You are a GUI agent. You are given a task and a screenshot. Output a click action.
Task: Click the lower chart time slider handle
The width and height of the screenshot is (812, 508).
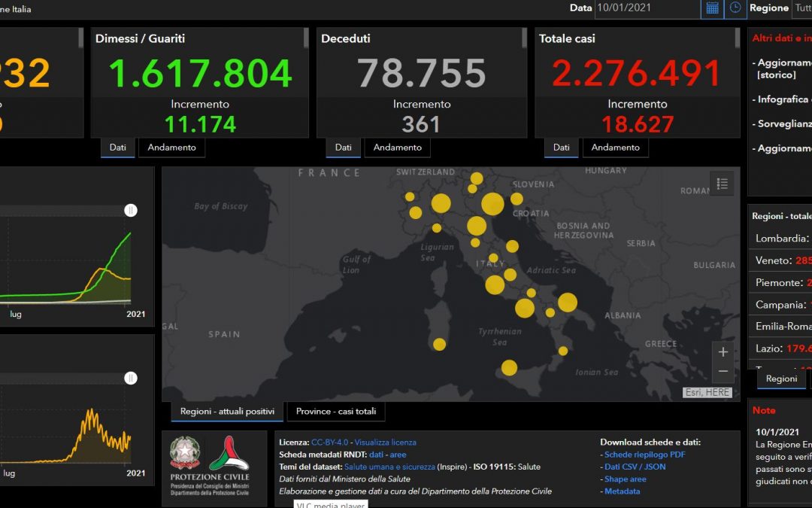pyautogui.click(x=131, y=378)
